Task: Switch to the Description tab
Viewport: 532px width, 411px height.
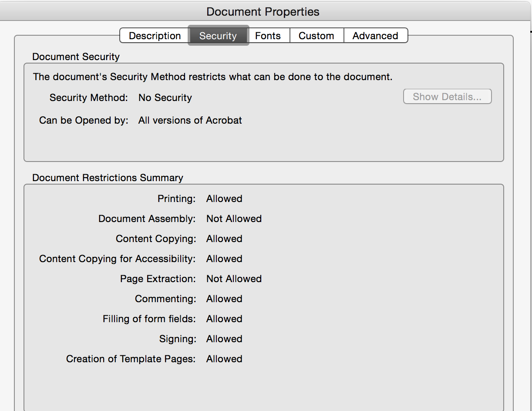Action: click(155, 36)
